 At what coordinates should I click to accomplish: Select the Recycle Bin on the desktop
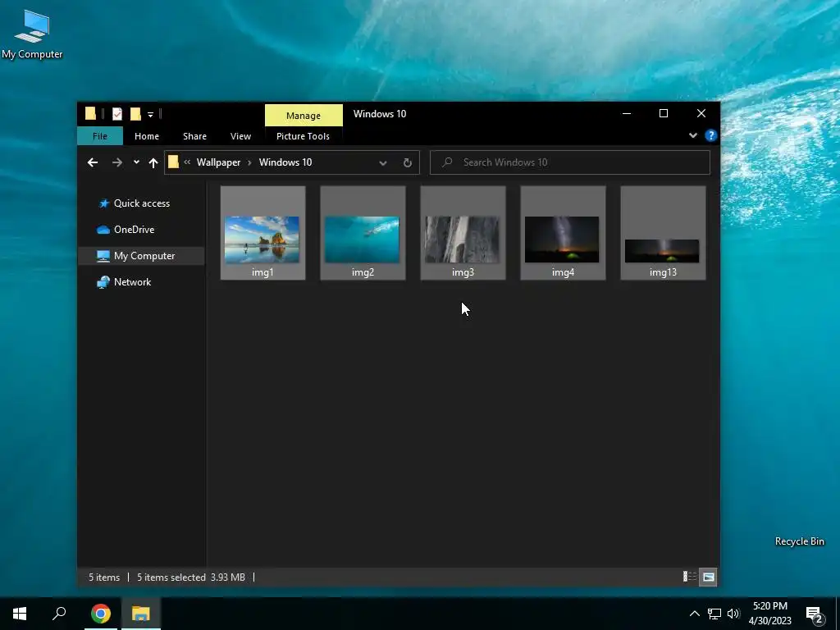[799, 541]
